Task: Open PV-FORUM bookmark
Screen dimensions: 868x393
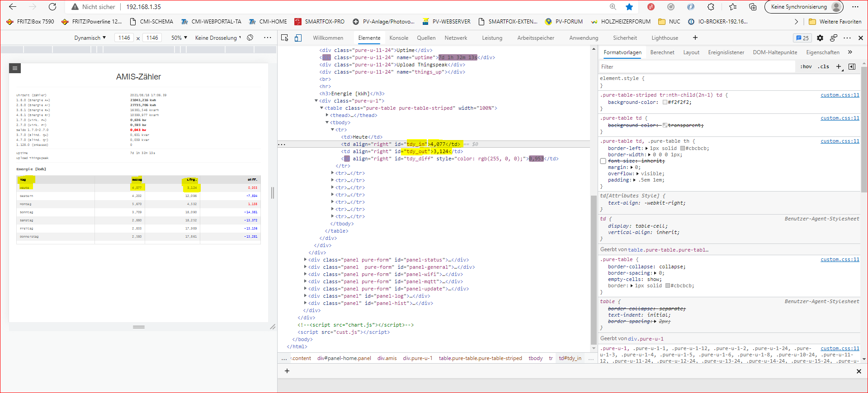Action: tap(564, 22)
